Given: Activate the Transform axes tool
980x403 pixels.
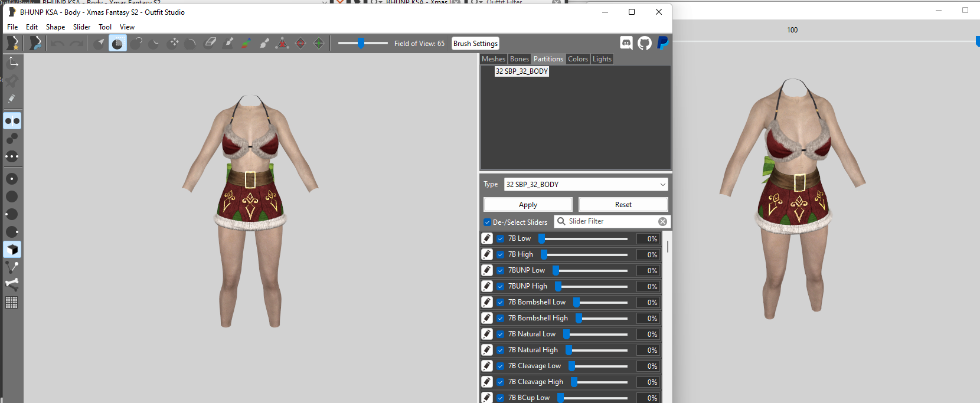Looking at the screenshot, I should (x=12, y=62).
